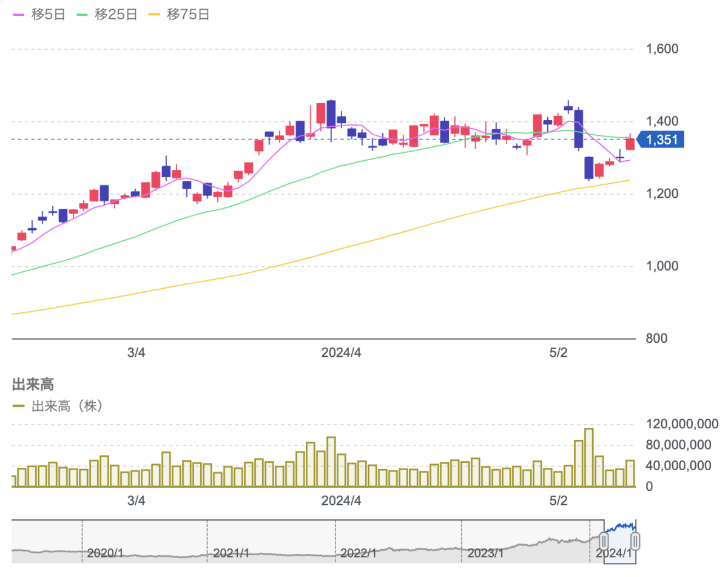
Task: Click the bold 出来高 section heading
Action: (x=33, y=384)
